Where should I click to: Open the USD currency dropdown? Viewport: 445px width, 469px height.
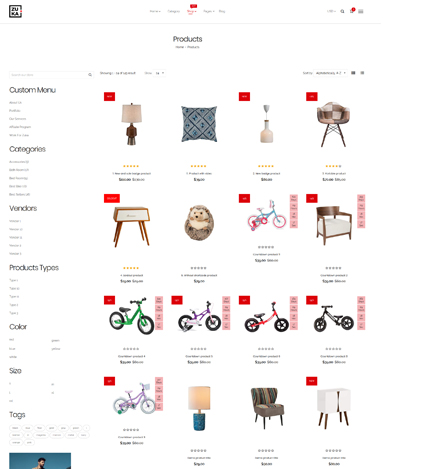click(x=331, y=11)
